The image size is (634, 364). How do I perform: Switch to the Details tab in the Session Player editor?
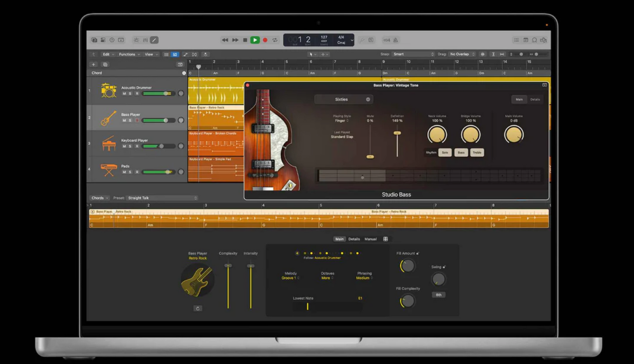click(x=354, y=239)
